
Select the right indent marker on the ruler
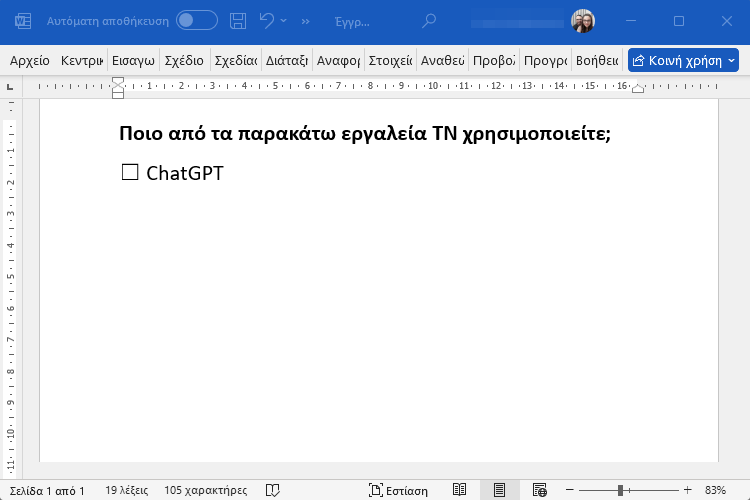pyautogui.click(x=638, y=88)
